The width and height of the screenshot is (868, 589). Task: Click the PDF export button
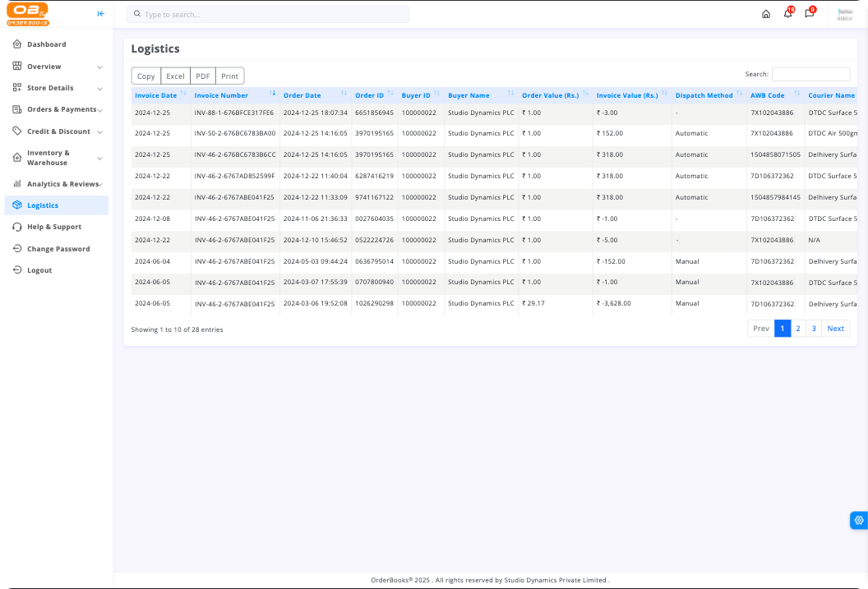tap(202, 76)
